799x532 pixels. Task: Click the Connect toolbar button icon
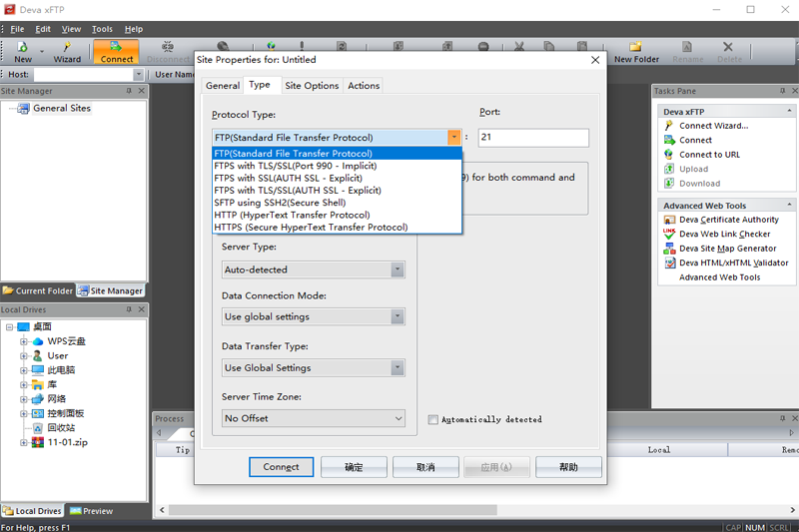pyautogui.click(x=116, y=52)
